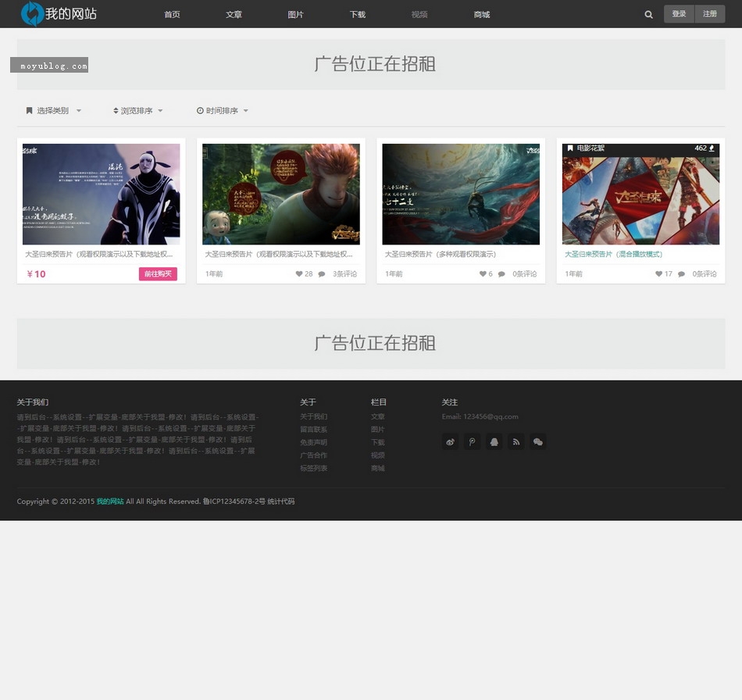The width and height of the screenshot is (742, 700).
Task: Click the 0条评论 text on 6-likes card
Action: [525, 274]
